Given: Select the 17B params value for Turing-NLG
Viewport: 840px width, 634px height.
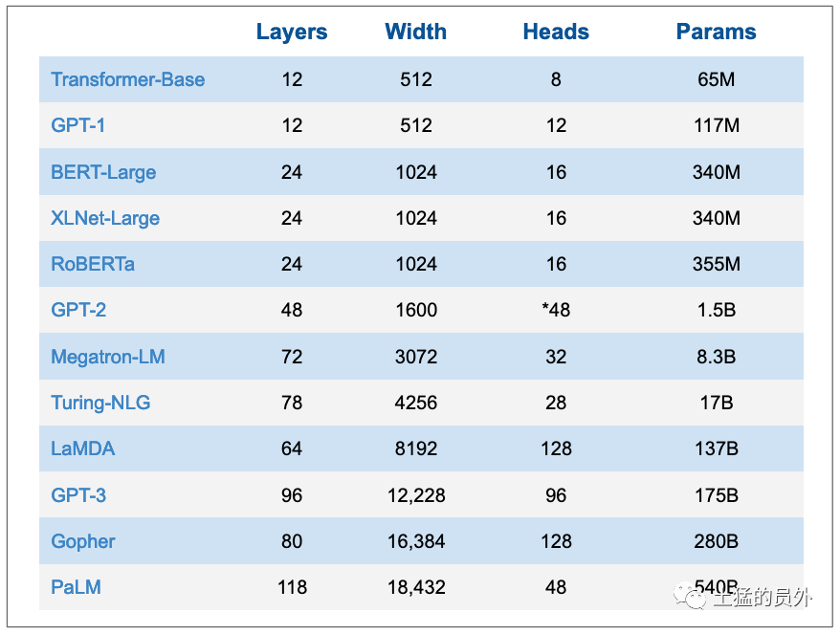Looking at the screenshot, I should tap(717, 403).
